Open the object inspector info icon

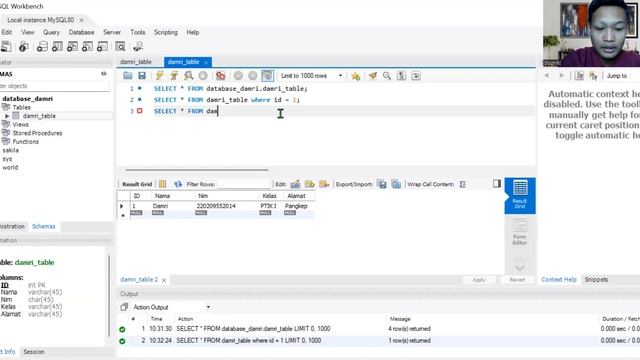24,47
